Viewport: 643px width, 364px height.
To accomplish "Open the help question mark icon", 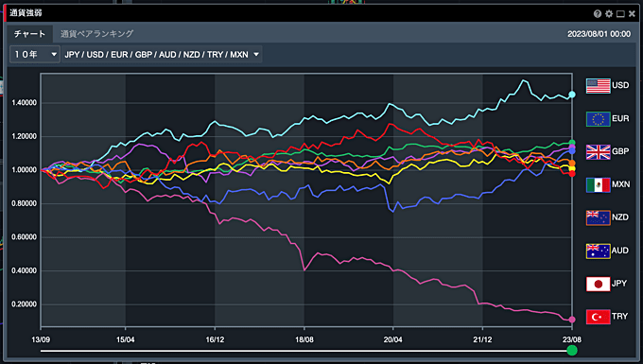I will [x=597, y=14].
